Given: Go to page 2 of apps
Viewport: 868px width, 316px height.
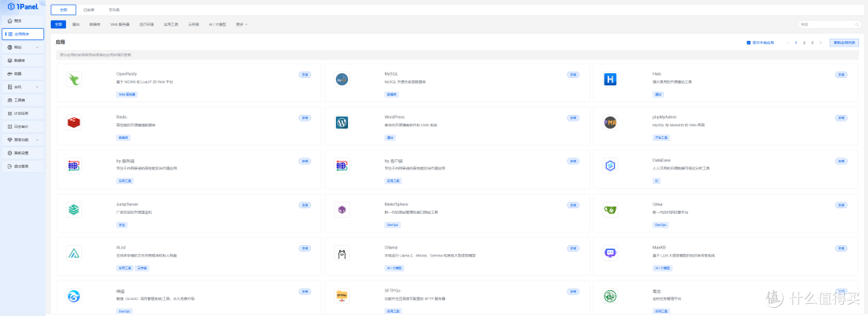Looking at the screenshot, I should coord(804,43).
